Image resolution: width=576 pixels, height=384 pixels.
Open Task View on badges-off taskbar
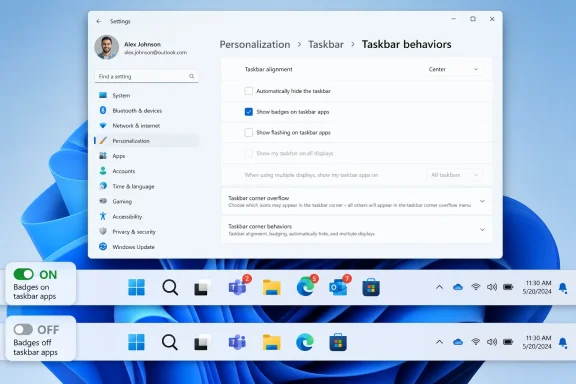coord(203,342)
